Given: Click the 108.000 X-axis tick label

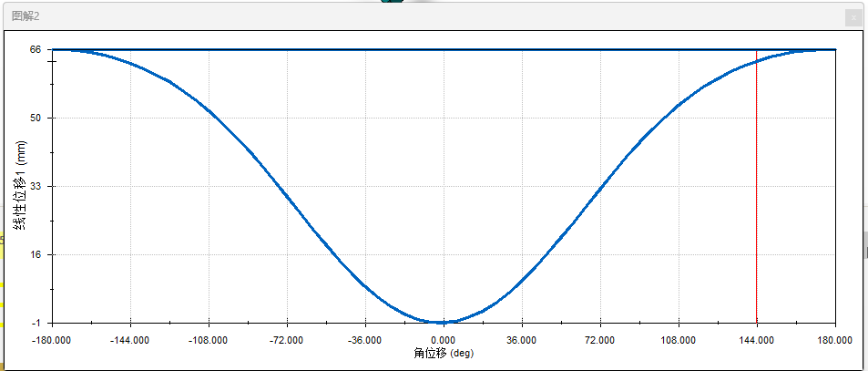Looking at the screenshot, I should point(679,339).
